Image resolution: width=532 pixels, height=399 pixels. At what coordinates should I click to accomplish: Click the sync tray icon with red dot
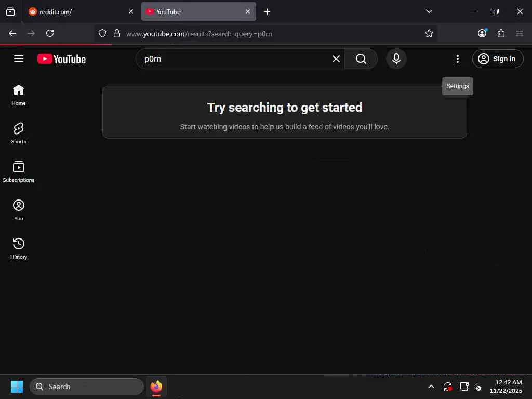(x=447, y=387)
